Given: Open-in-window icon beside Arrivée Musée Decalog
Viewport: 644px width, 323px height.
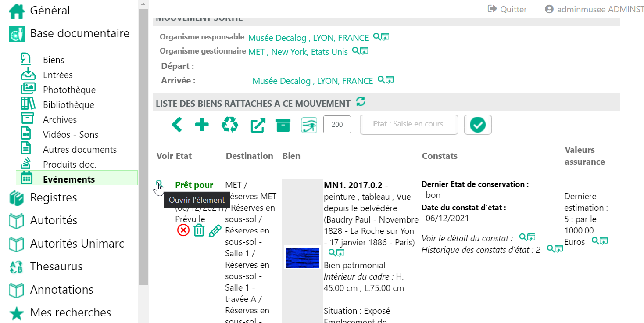Looking at the screenshot, I should (x=390, y=80).
